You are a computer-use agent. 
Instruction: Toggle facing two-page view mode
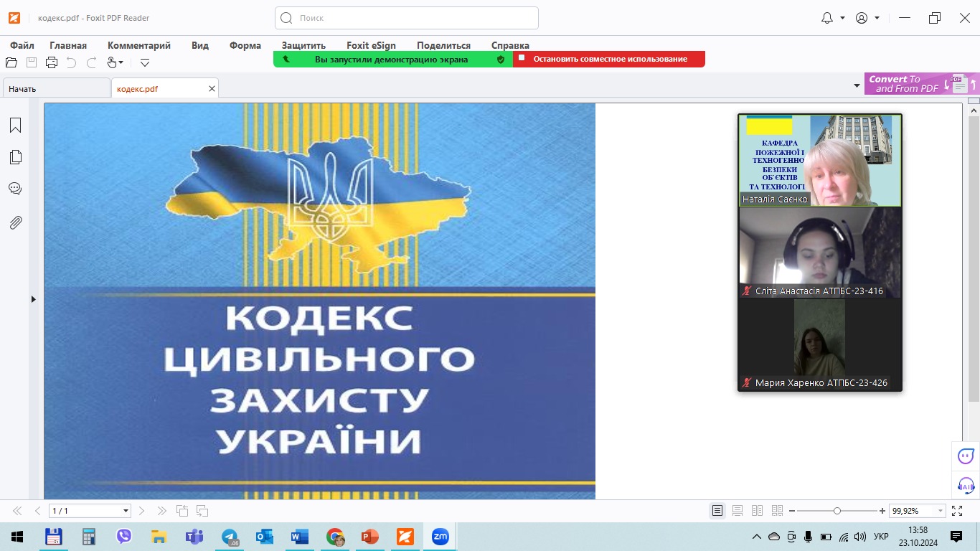[757, 511]
